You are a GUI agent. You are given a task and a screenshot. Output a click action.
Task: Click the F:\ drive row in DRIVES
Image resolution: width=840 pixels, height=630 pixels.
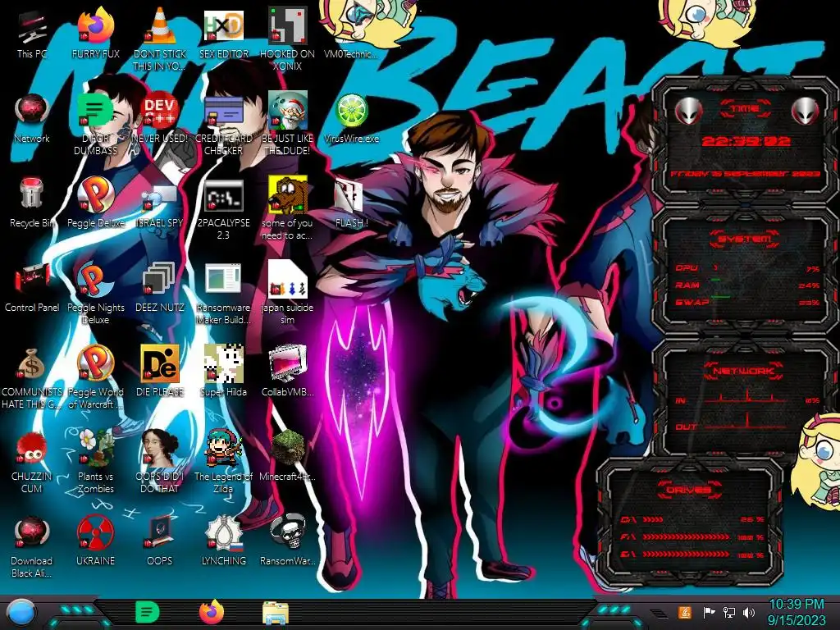(692, 536)
